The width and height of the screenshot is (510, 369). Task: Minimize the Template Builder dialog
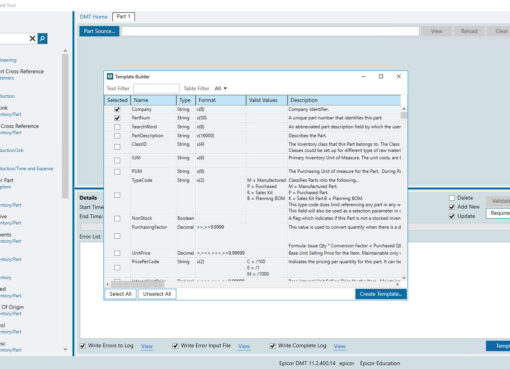click(364, 76)
